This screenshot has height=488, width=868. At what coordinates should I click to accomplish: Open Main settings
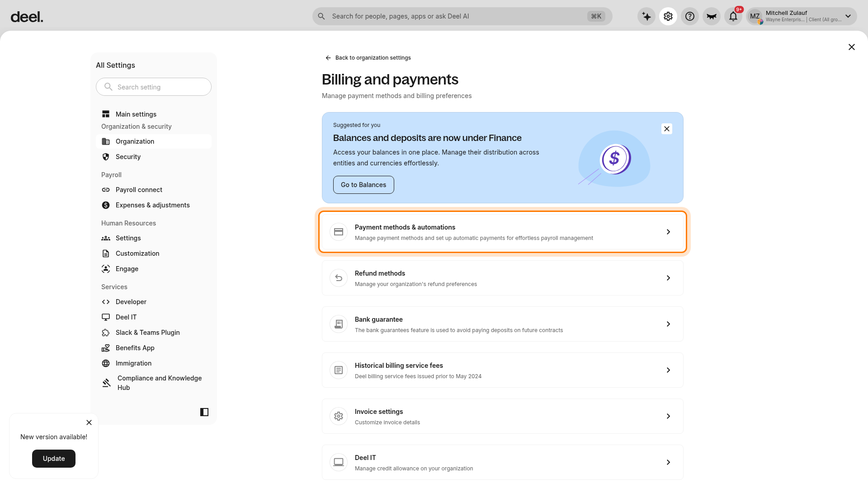(154, 114)
